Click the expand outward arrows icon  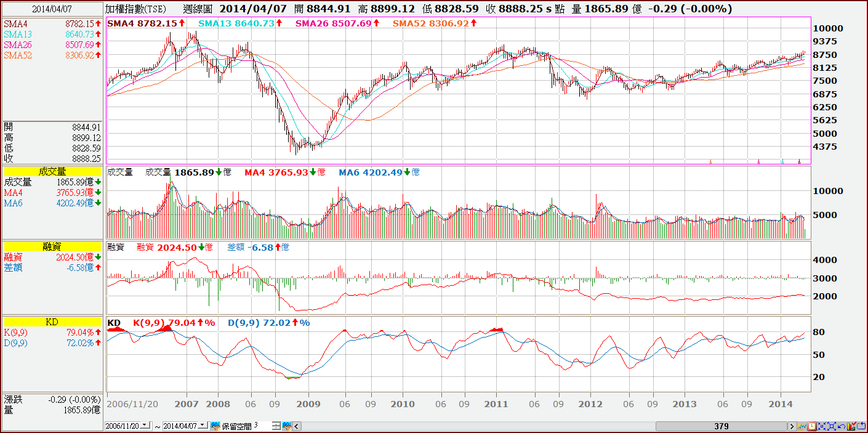click(832, 426)
